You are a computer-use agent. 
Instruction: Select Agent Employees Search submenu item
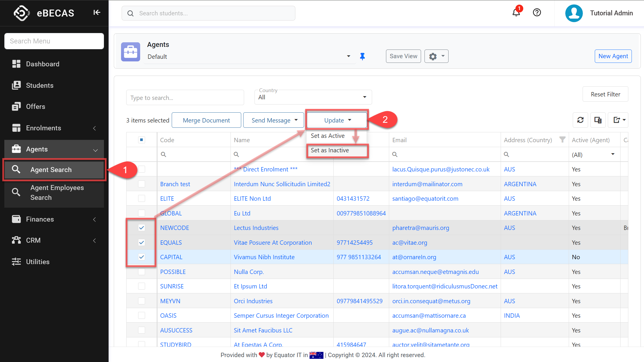pyautogui.click(x=54, y=193)
